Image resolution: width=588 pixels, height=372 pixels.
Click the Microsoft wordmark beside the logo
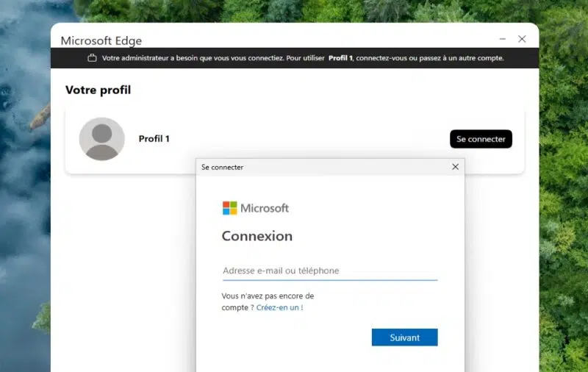click(265, 208)
